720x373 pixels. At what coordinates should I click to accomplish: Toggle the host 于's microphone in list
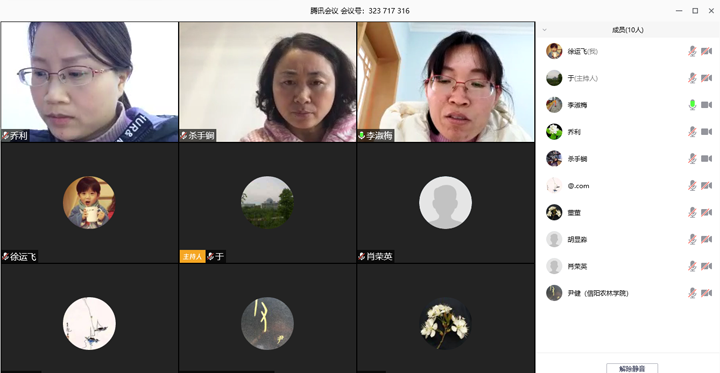[692, 78]
